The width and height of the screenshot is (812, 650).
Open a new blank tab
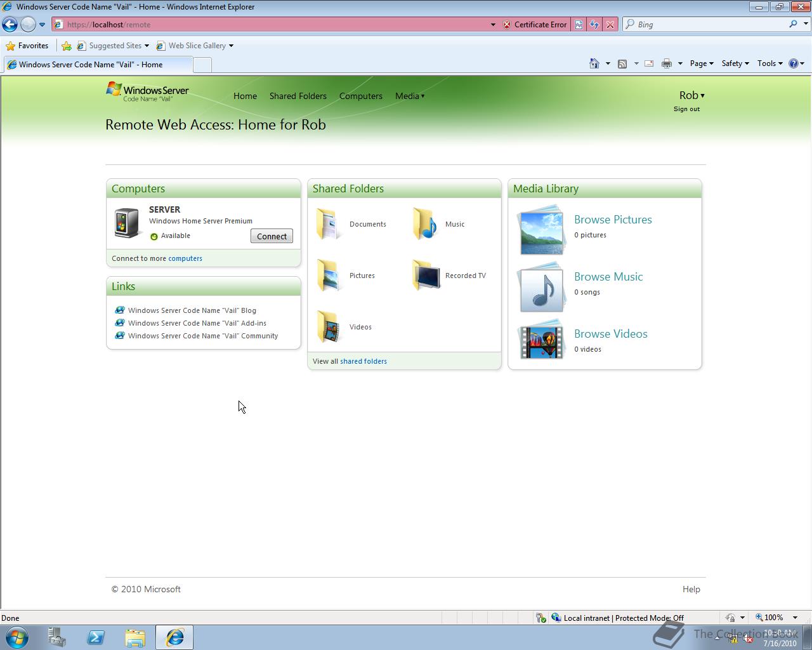click(x=202, y=65)
